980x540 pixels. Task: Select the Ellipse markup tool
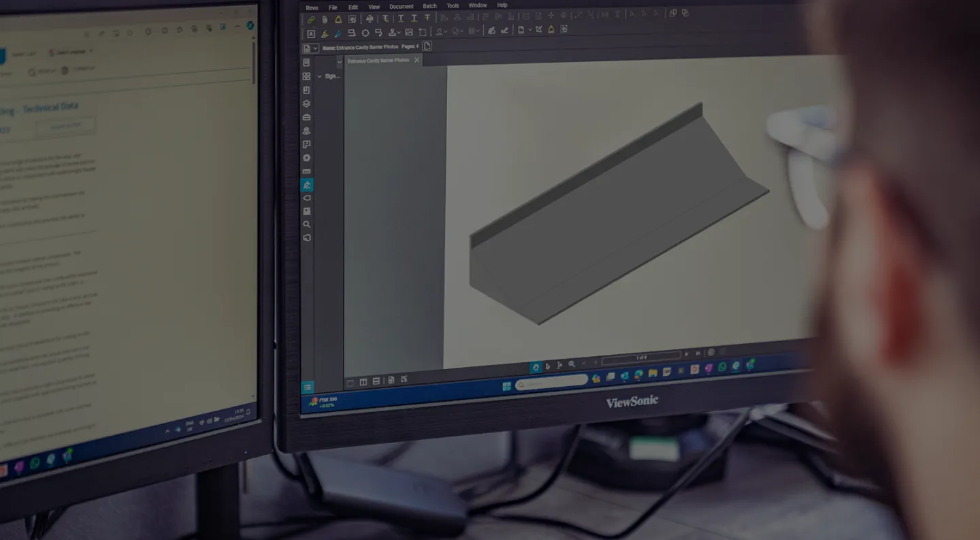(365, 33)
